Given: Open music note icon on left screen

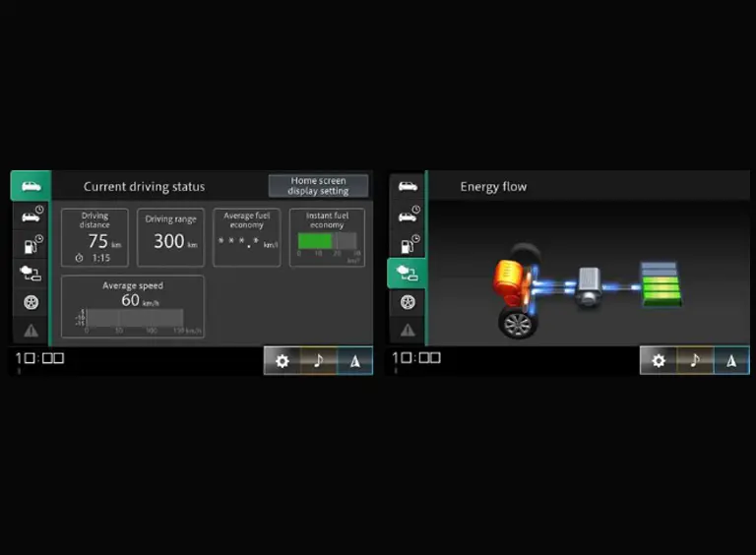Looking at the screenshot, I should coord(318,360).
